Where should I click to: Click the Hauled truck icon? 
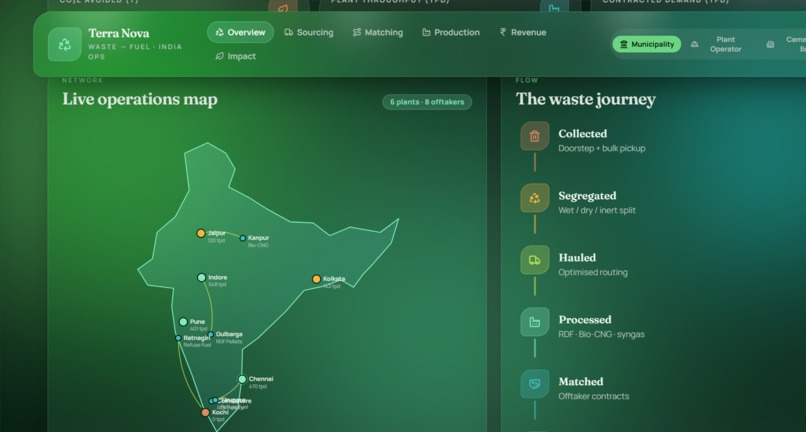pos(535,260)
